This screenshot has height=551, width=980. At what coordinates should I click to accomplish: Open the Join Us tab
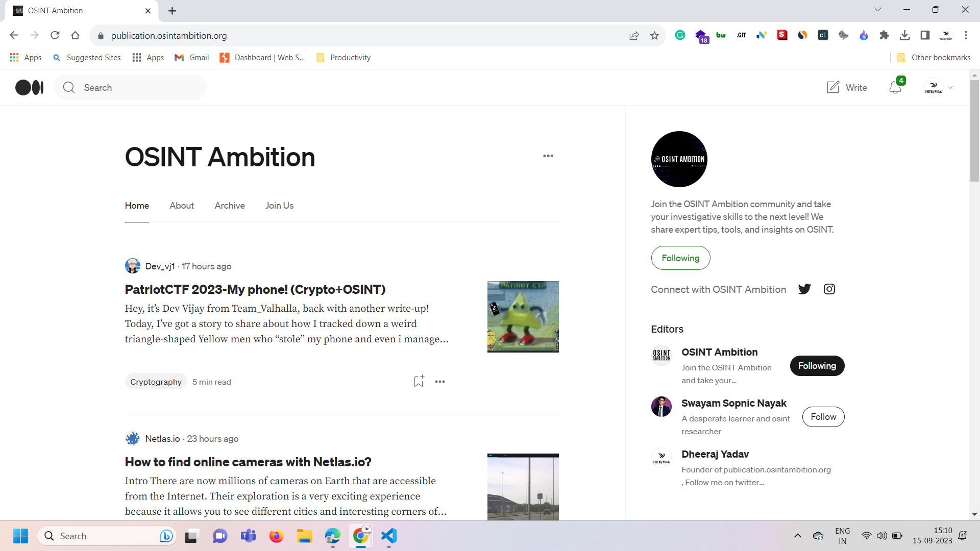(279, 206)
